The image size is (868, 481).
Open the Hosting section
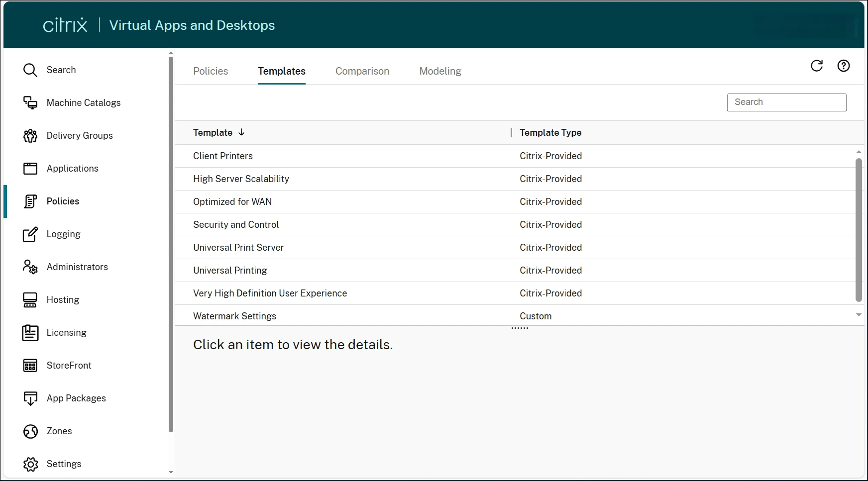pos(63,300)
